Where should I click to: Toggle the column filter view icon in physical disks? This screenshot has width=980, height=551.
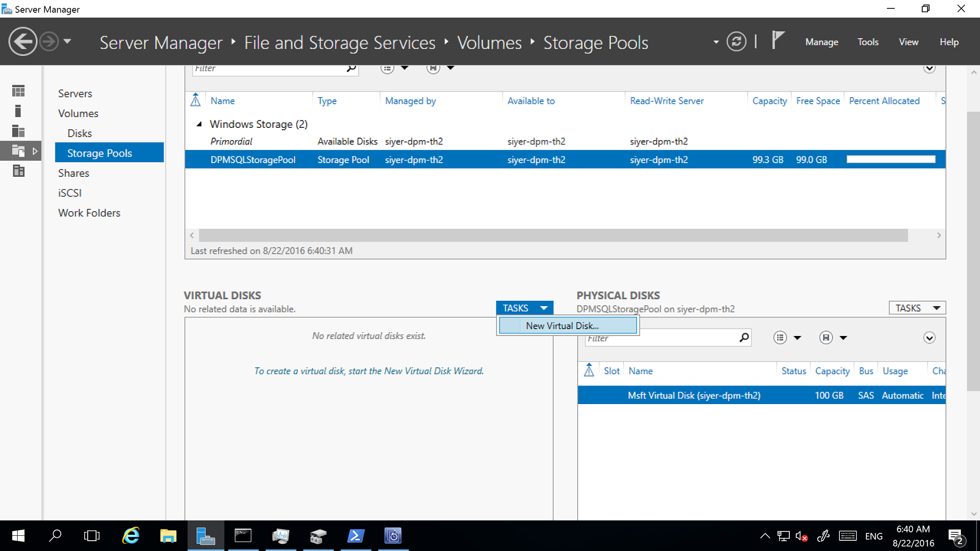[x=778, y=338]
